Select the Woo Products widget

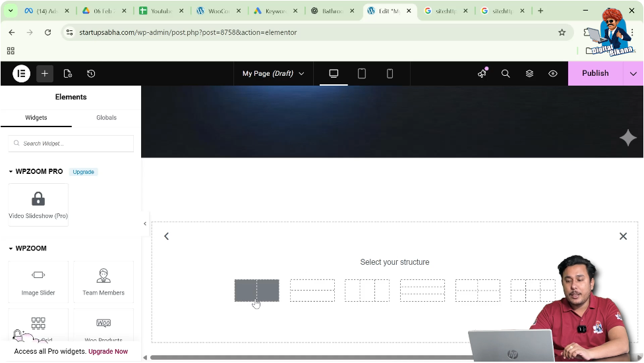point(103,325)
